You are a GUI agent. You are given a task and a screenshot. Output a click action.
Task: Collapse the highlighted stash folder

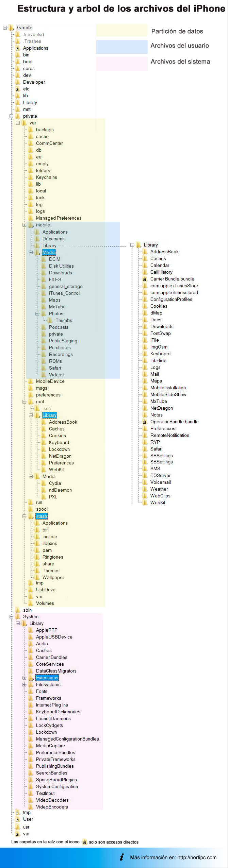(25, 516)
